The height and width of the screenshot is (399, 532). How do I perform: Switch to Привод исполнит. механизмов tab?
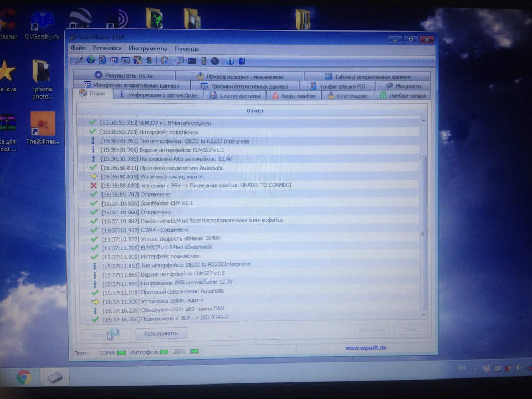tap(239, 76)
